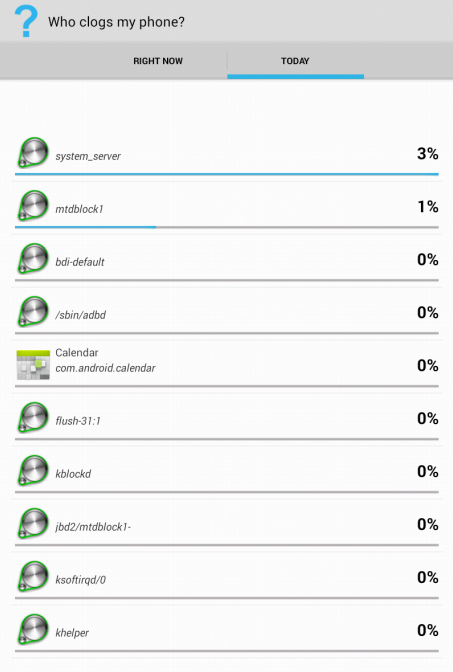Click the mtdblock1 usage progress bar
Viewport: 453px width, 672px height.
227,227
